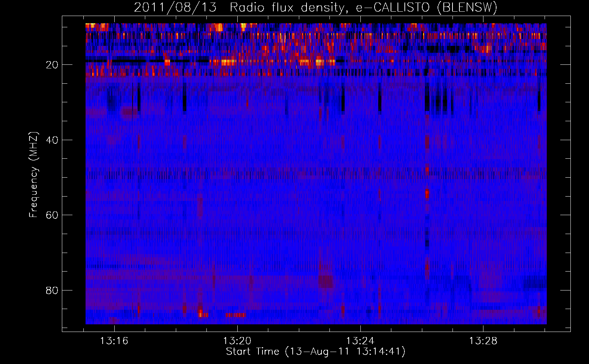Click the 40 frequency tick label

[x=52, y=141]
